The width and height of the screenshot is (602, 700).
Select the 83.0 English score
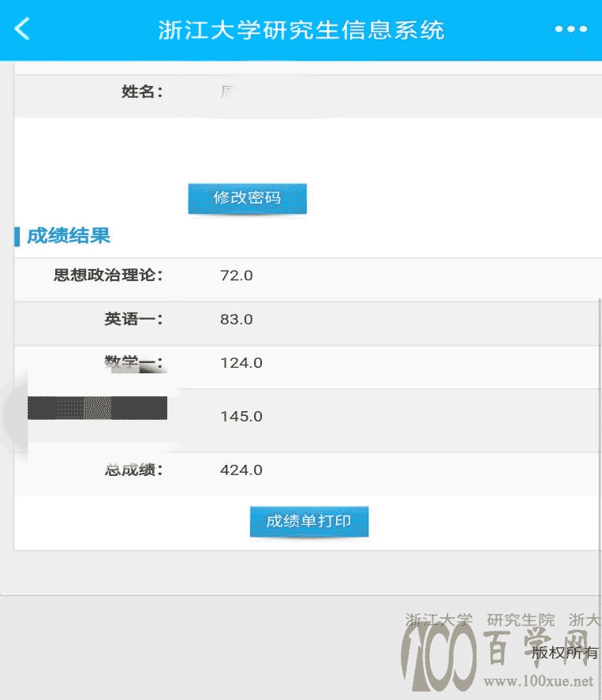click(236, 319)
